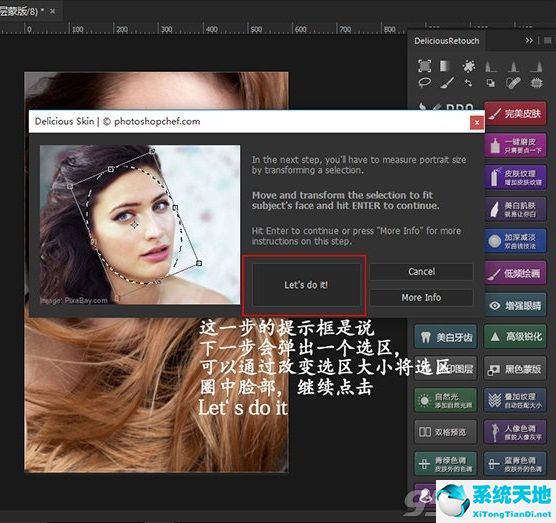Select the healing bandage tool icon

pos(513,83)
